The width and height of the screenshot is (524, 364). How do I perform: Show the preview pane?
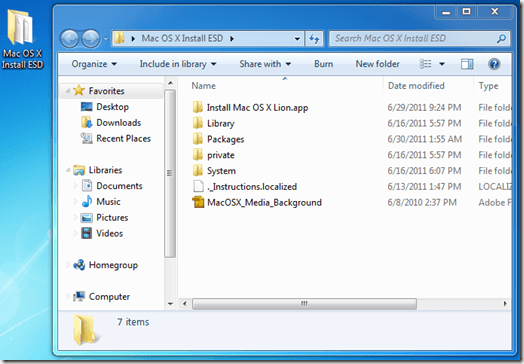pyautogui.click(x=467, y=64)
